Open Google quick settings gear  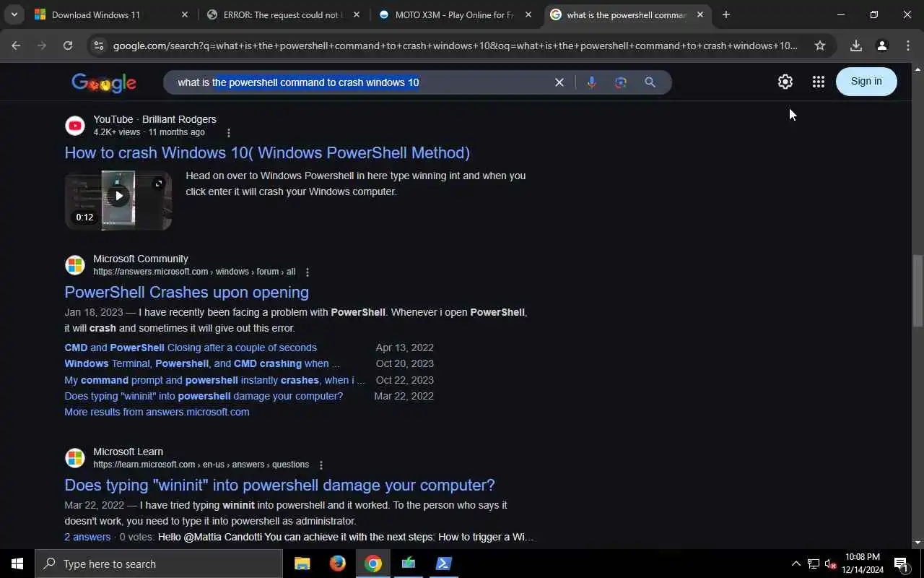pyautogui.click(x=785, y=82)
